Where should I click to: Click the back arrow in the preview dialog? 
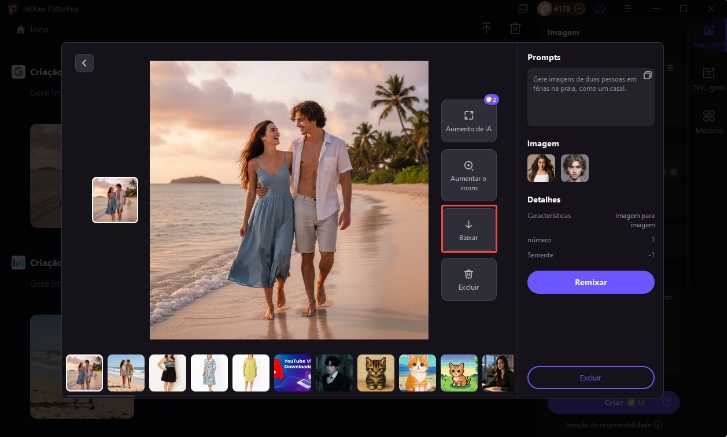point(84,63)
